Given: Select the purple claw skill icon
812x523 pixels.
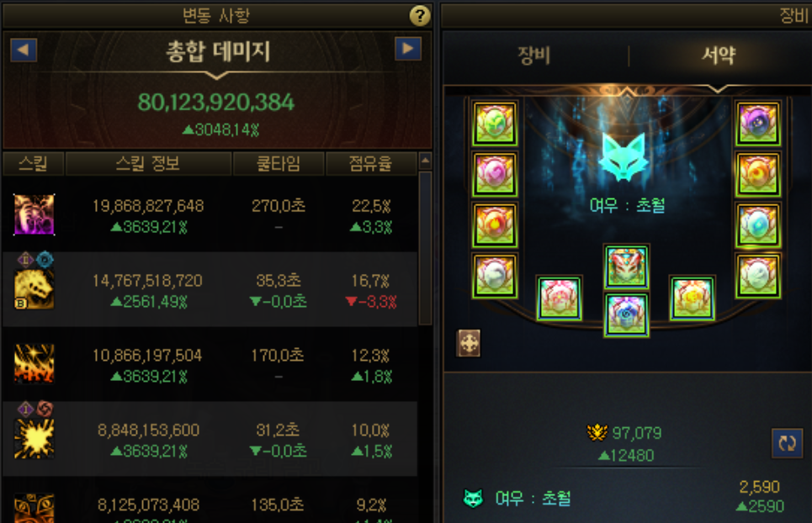Looking at the screenshot, I should tap(34, 214).
